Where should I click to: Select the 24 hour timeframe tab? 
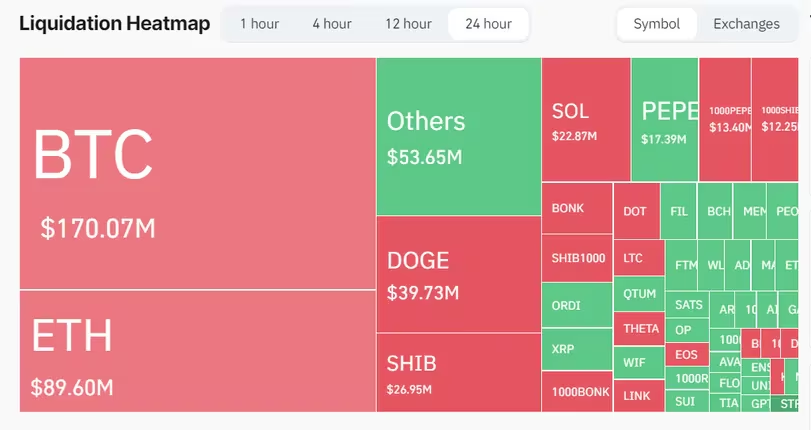pos(488,24)
